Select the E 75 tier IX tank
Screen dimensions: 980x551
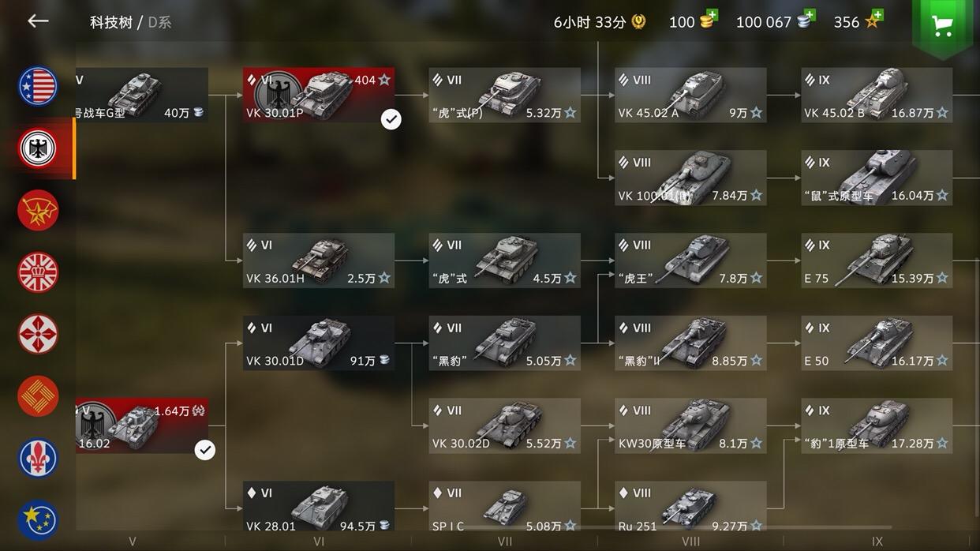877,261
